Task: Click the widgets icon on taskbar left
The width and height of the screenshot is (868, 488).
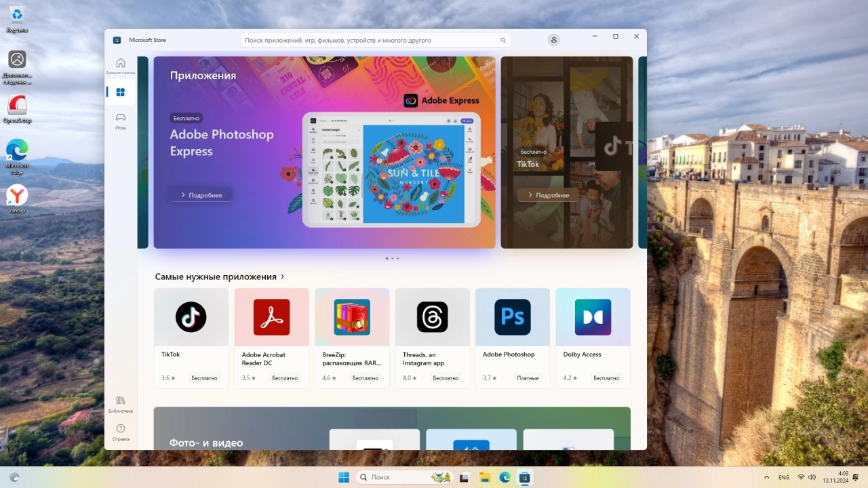Action: tap(14, 477)
